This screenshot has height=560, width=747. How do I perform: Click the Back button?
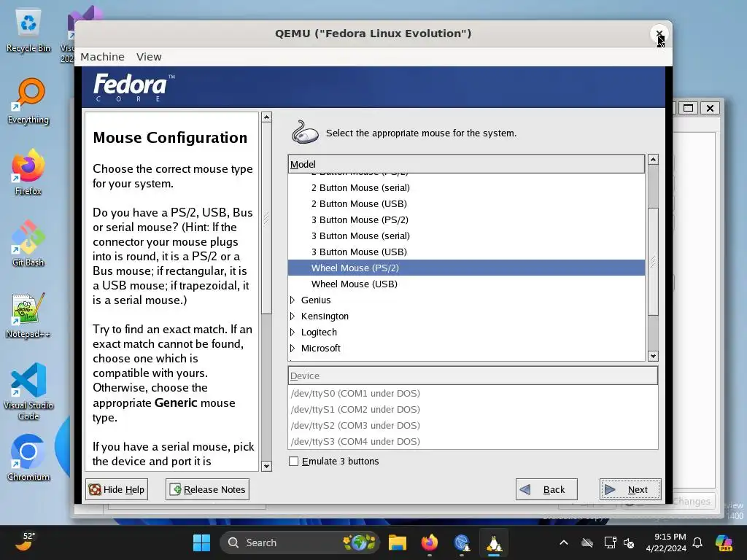click(x=546, y=489)
